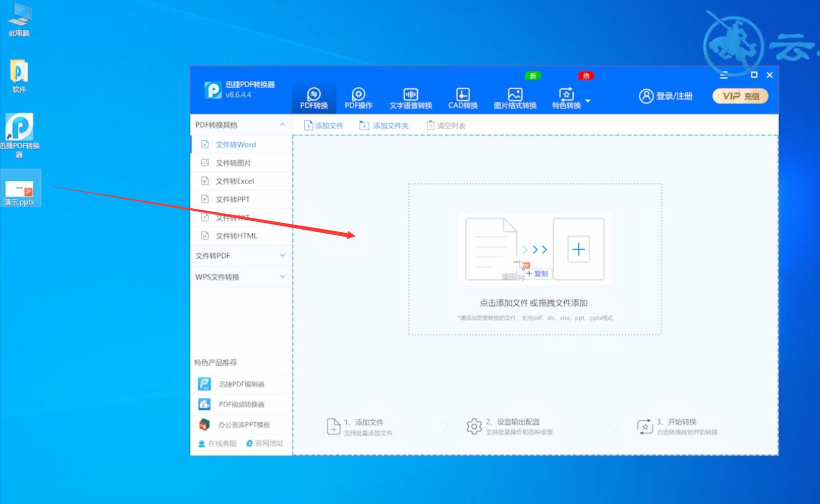This screenshot has height=504, width=820.
Task: Open 办公资源PPT模板 recommendation
Action: click(x=241, y=425)
